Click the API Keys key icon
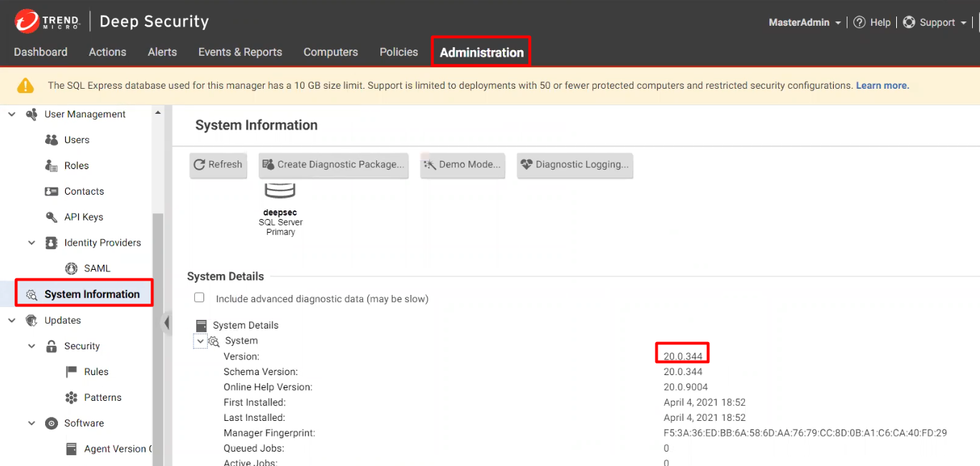 coord(52,217)
